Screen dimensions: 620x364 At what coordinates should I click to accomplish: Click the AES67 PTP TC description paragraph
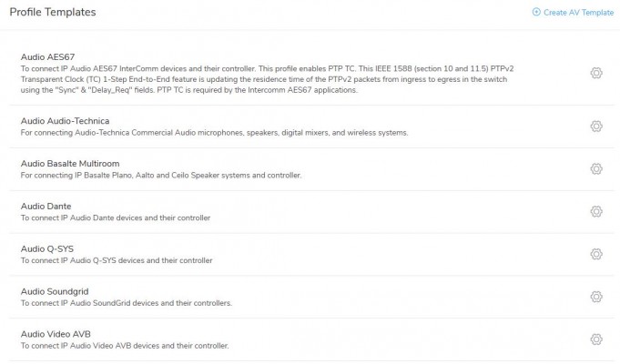268,79
